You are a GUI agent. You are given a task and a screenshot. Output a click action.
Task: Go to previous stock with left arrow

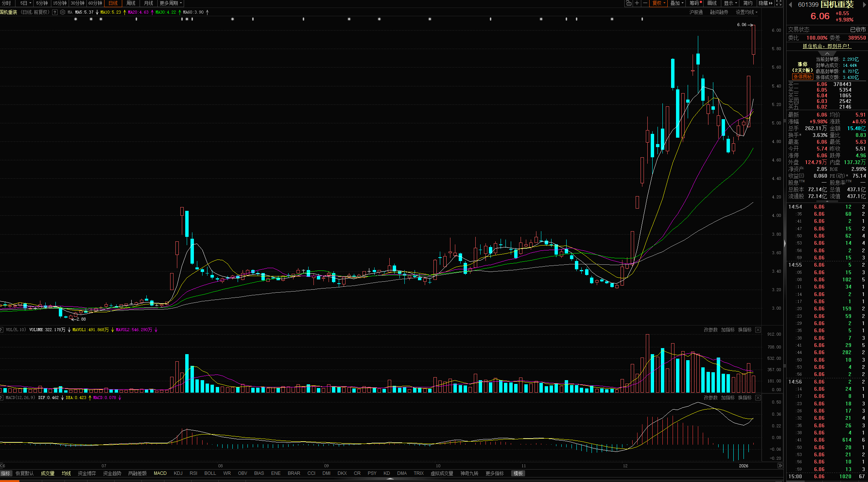tap(790, 5)
